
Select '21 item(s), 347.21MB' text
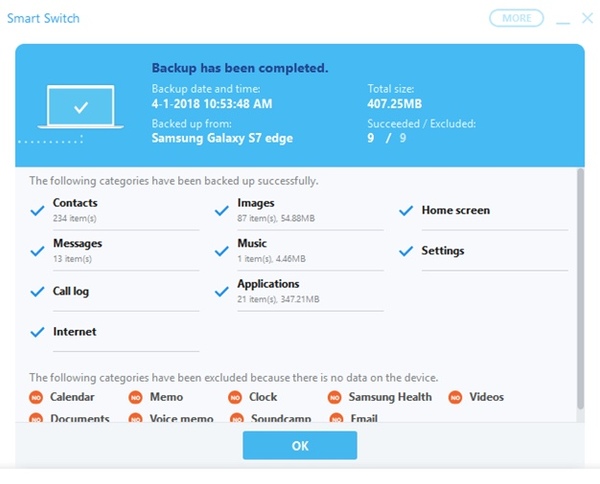point(278,299)
